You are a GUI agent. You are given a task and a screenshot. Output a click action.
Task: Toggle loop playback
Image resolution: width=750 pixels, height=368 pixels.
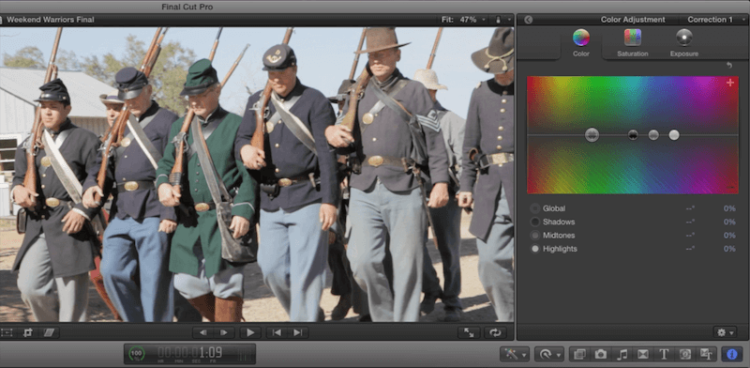click(495, 333)
